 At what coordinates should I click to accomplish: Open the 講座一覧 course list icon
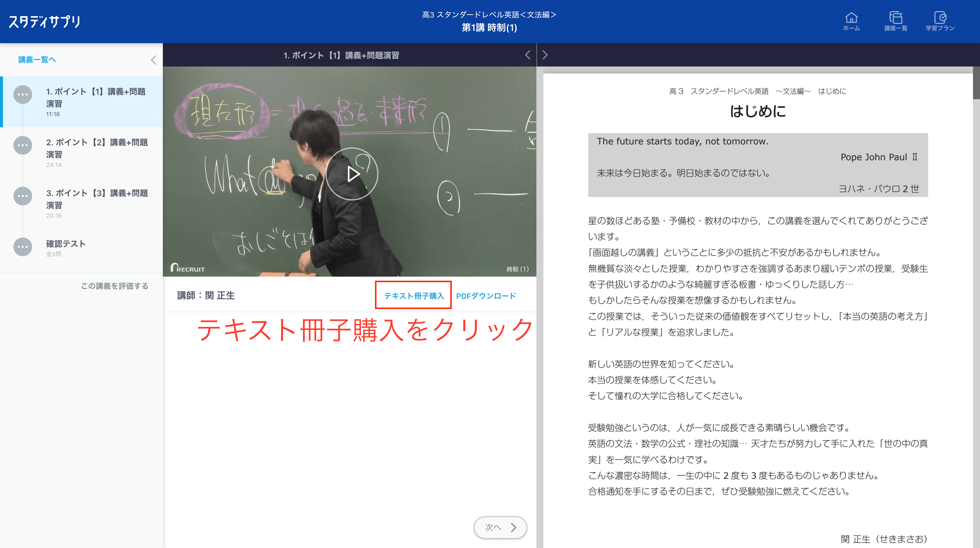(x=896, y=22)
